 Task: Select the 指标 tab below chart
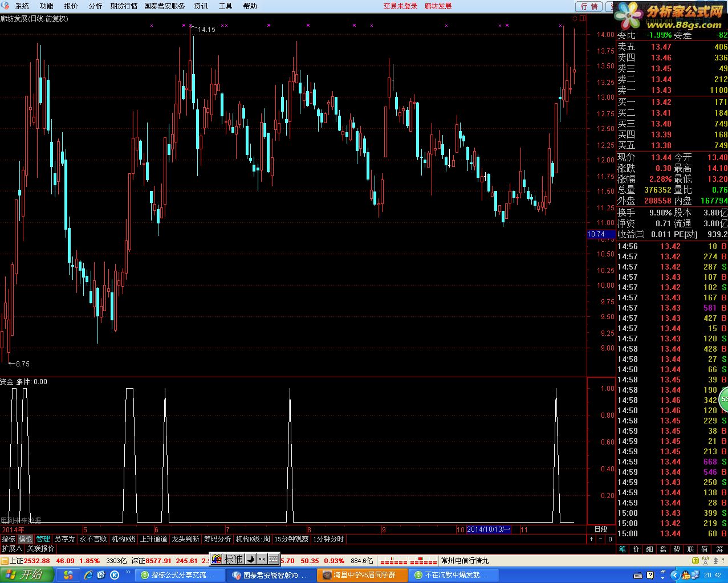pyautogui.click(x=8, y=539)
